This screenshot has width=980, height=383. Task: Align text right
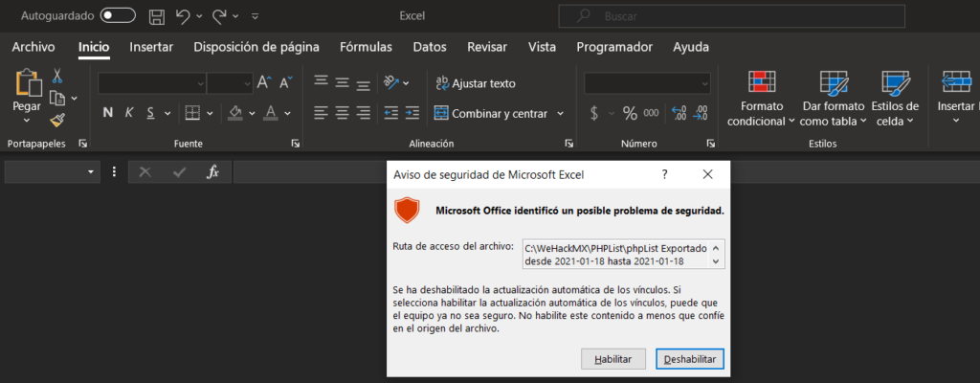(363, 113)
